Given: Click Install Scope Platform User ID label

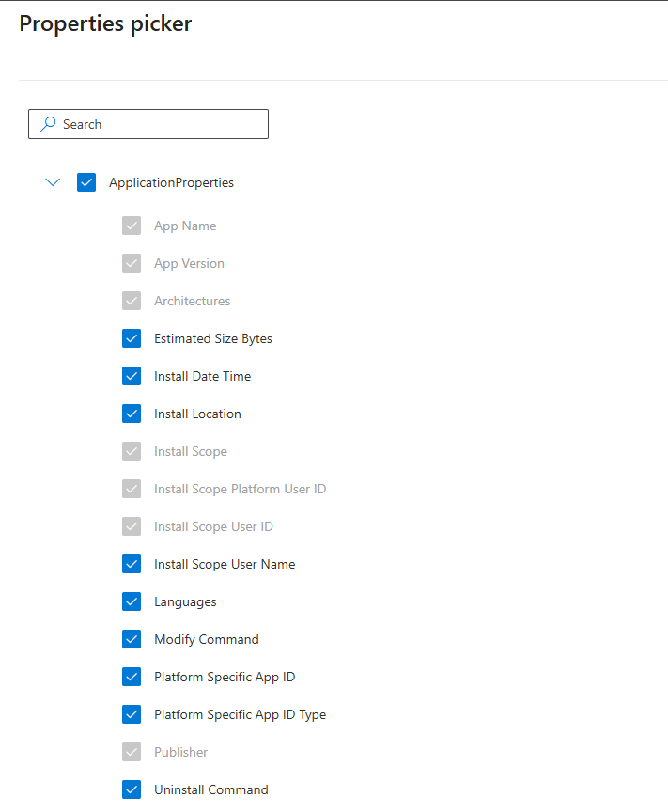Looking at the screenshot, I should pos(241,489).
